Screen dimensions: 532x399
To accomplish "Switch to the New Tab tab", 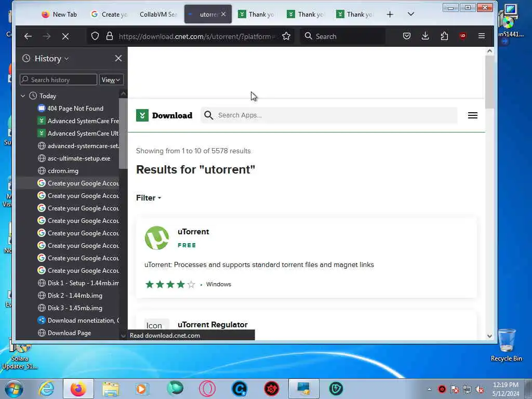I will pos(59,14).
